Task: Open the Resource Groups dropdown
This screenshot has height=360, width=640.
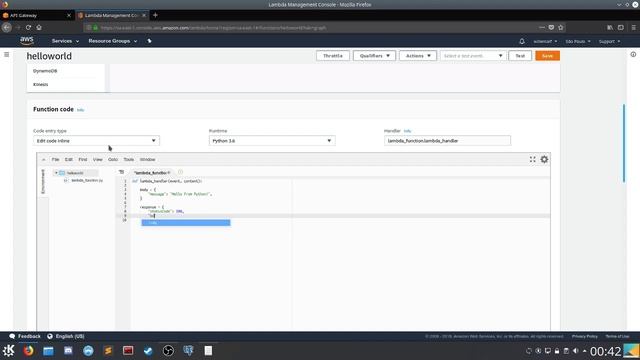Action: (113, 41)
